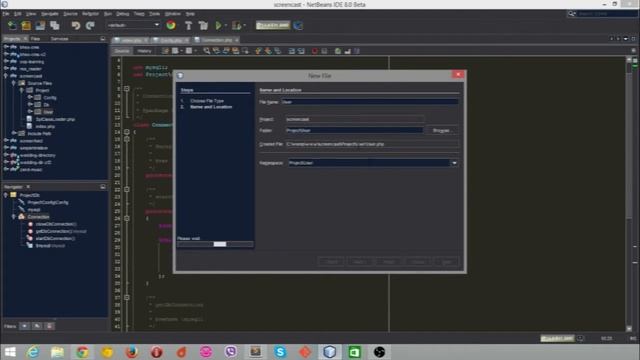Viewport: 640px width, 360px height.
Task: Click the Folder field in New File dialog
Action: click(354, 131)
